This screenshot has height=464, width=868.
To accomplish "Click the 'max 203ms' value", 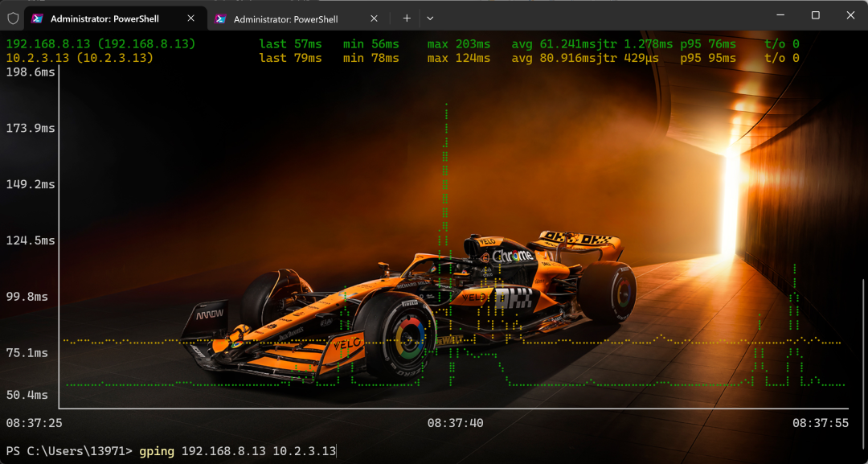I will tap(459, 43).
